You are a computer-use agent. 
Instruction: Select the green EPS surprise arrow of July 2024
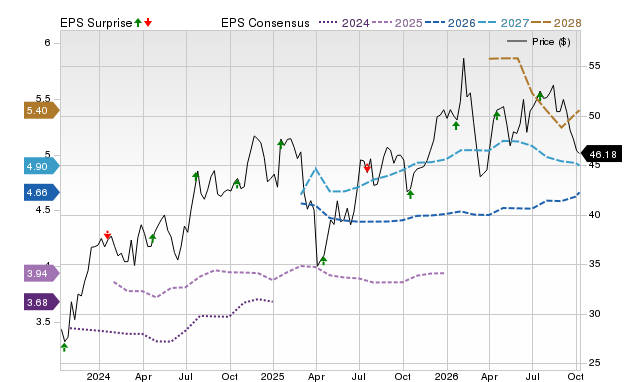point(196,176)
